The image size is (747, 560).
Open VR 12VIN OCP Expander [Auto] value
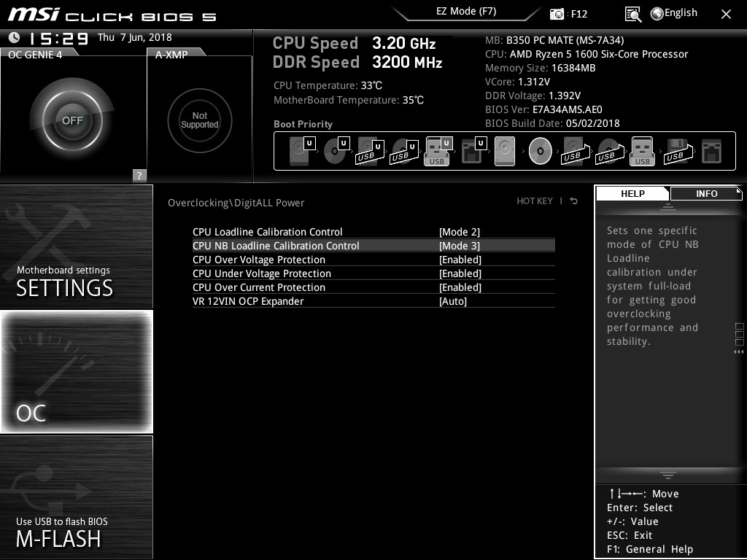[453, 301]
